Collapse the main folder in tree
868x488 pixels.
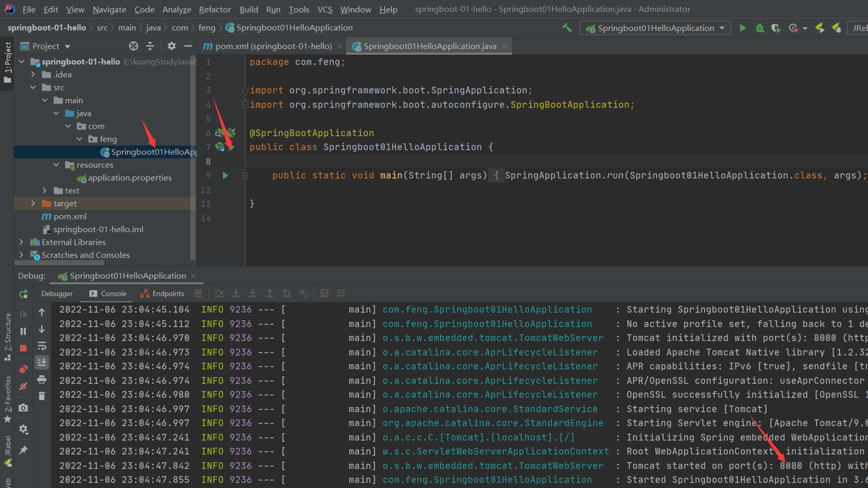(x=45, y=100)
